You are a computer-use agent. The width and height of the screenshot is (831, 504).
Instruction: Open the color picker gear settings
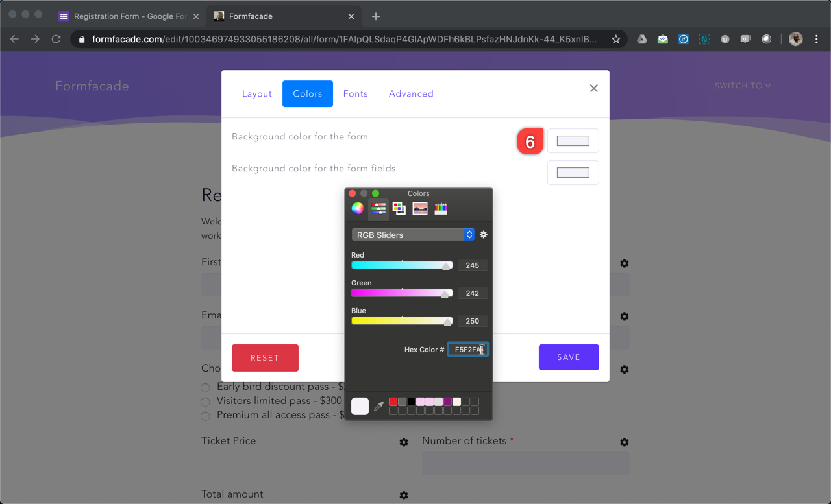(x=484, y=235)
